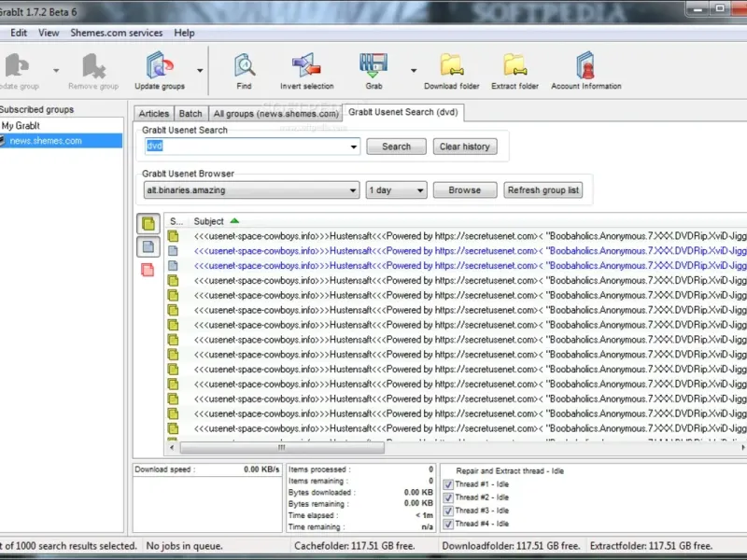Click the yellow icon of the first result row
The height and width of the screenshot is (560, 747).
pyautogui.click(x=173, y=236)
